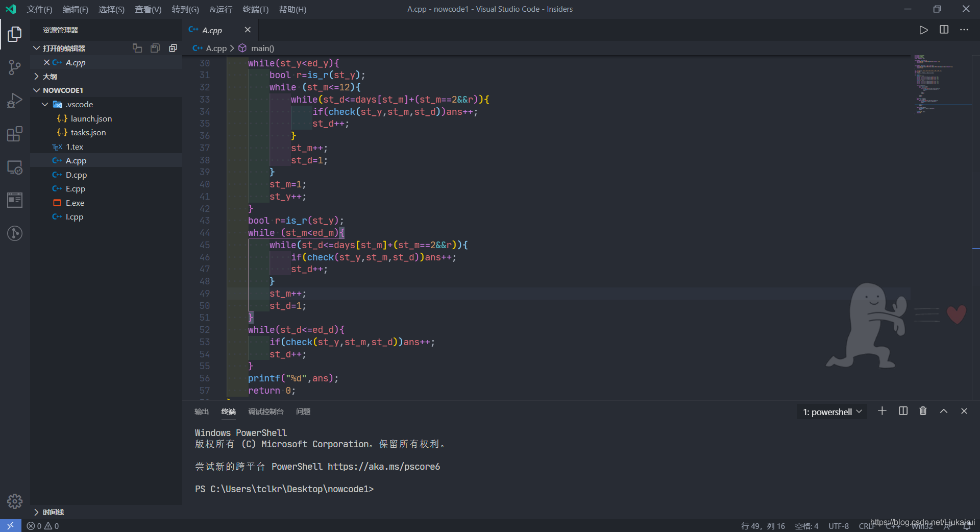The width and height of the screenshot is (980, 532).
Task: Expand the timeline section
Action: [36, 512]
